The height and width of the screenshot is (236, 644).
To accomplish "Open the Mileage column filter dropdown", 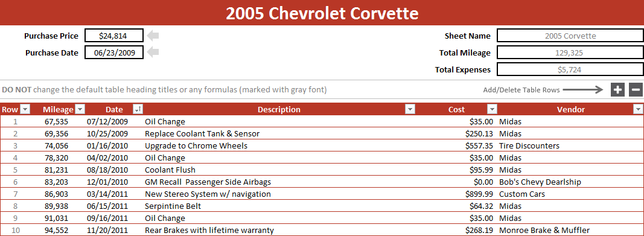I will (80, 109).
